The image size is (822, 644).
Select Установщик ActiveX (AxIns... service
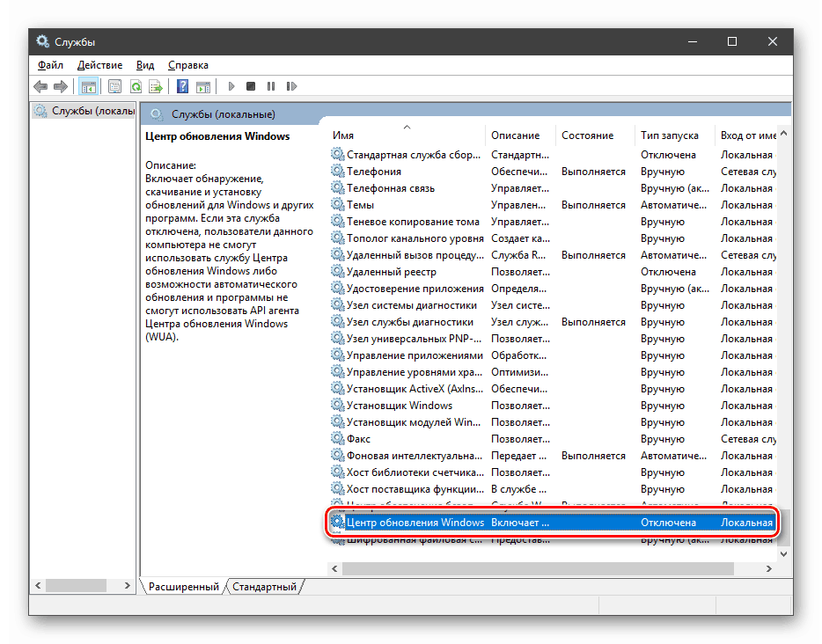pos(553,389)
